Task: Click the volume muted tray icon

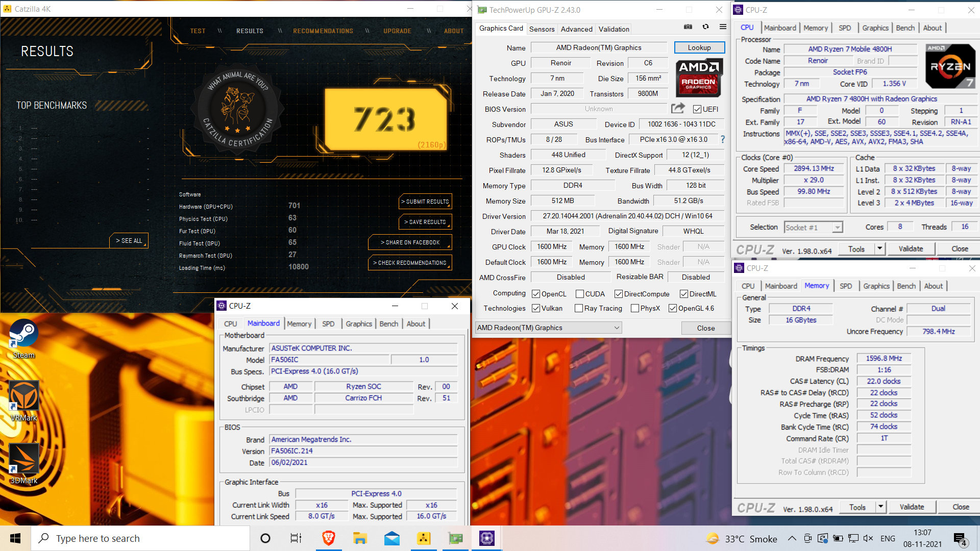Action: [x=868, y=538]
